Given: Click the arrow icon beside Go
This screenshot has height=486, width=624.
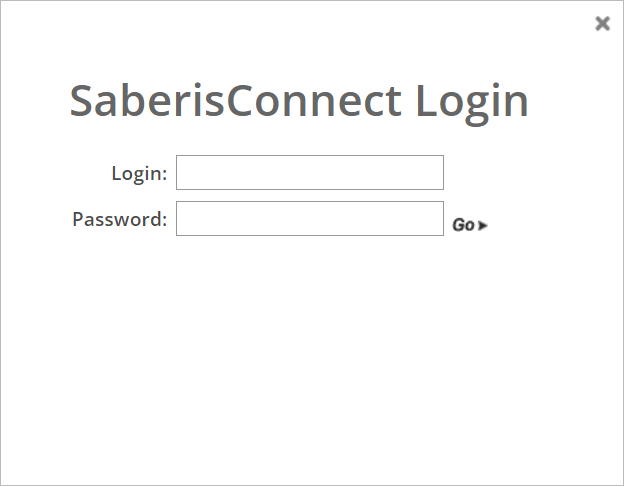Looking at the screenshot, I should [483, 226].
